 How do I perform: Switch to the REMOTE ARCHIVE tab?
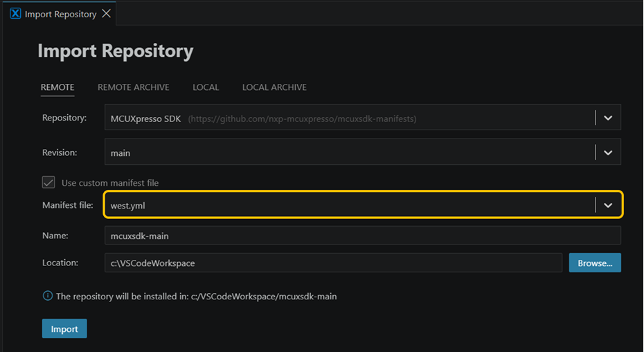coord(134,87)
